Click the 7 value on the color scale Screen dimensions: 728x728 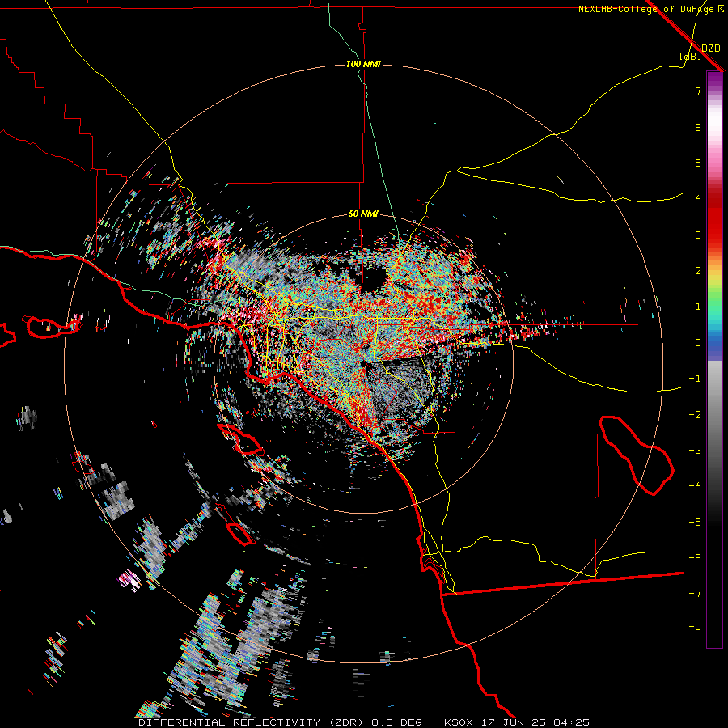(698, 91)
